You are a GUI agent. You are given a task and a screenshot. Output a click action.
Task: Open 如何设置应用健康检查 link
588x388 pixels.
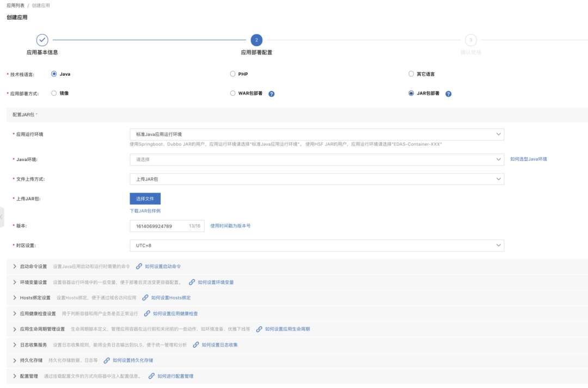[175, 313]
